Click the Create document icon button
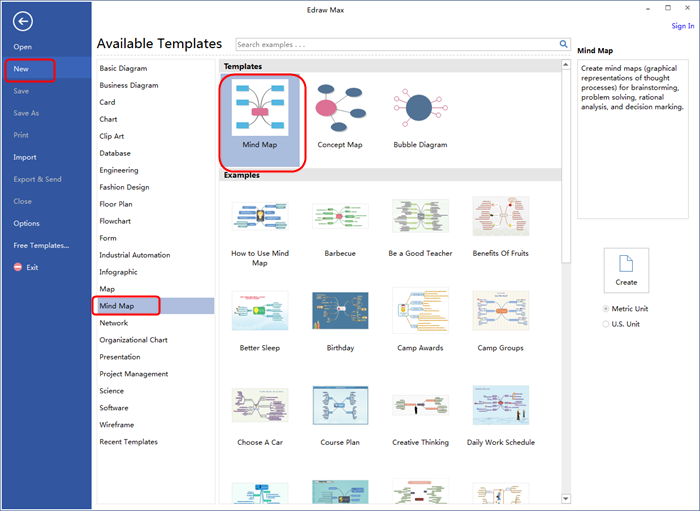This screenshot has width=700, height=511. (626, 270)
